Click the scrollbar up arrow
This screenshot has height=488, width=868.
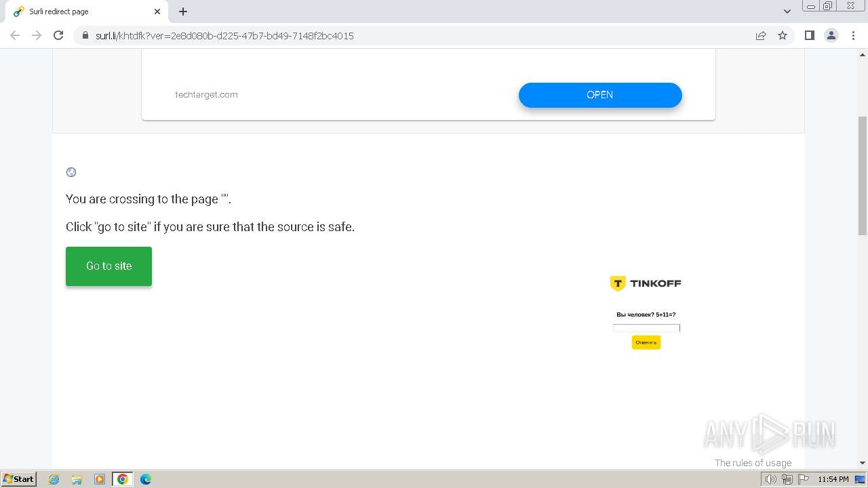pos(863,54)
